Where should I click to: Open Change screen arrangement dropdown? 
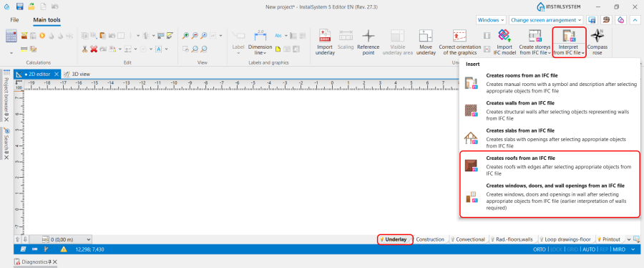[x=546, y=20]
